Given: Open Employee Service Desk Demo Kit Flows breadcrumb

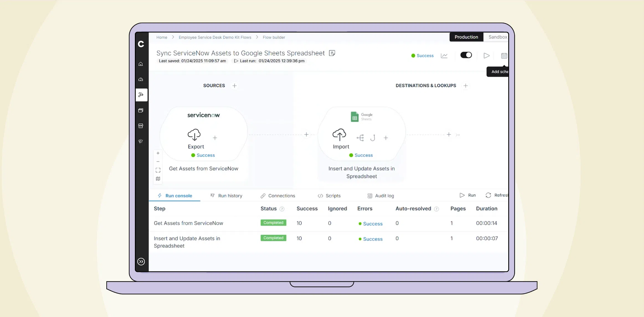Looking at the screenshot, I should tap(215, 37).
